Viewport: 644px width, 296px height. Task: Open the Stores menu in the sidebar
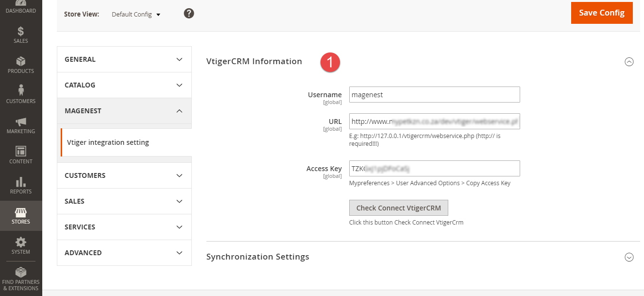tap(21, 216)
